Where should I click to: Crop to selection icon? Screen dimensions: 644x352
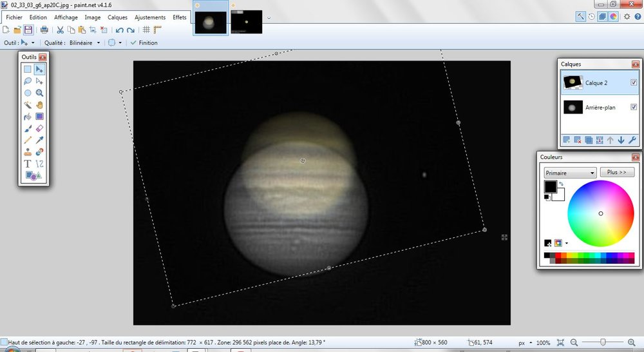93,30
